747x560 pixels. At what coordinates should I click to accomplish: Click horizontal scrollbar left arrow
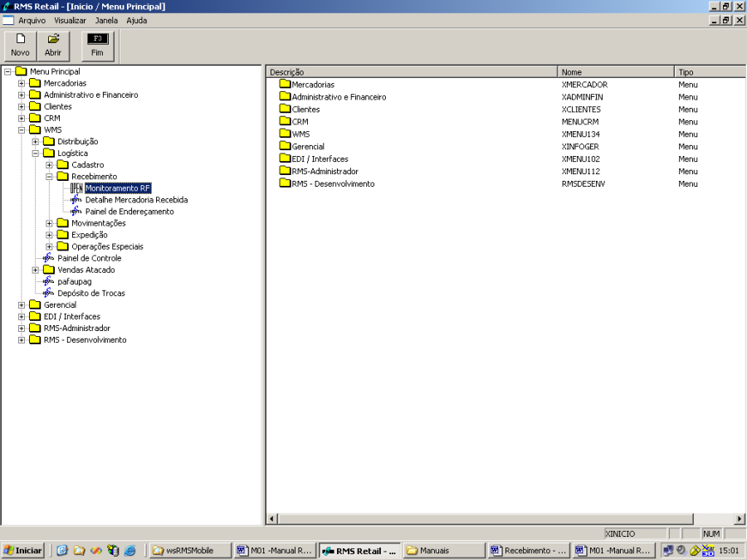(271, 519)
